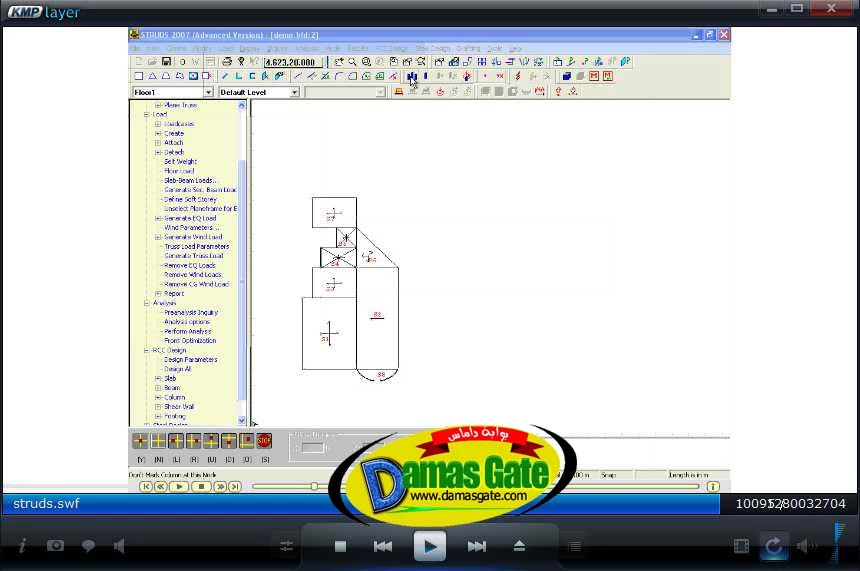Expand the Generate EQ Load node
This screenshot has width=860, height=571.
click(x=158, y=218)
